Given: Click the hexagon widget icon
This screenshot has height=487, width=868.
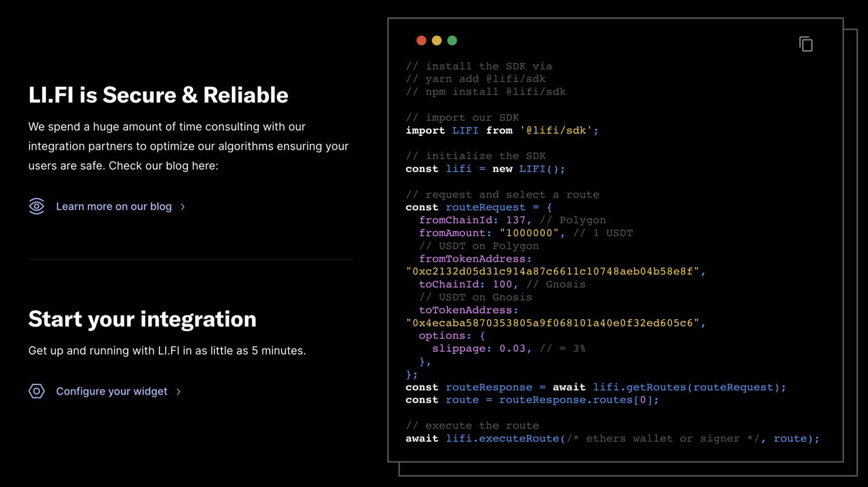Looking at the screenshot, I should pos(36,391).
